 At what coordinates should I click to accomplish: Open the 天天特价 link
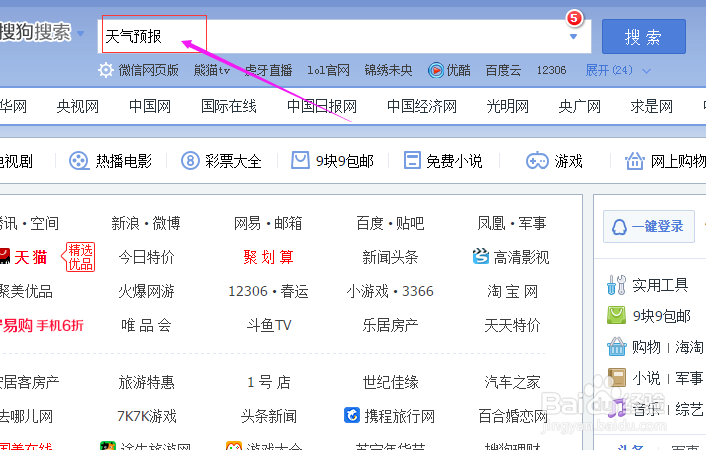coord(512,325)
